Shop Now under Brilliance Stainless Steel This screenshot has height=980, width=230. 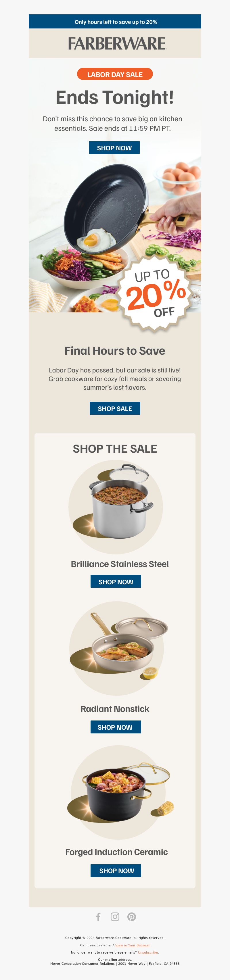pos(116,581)
